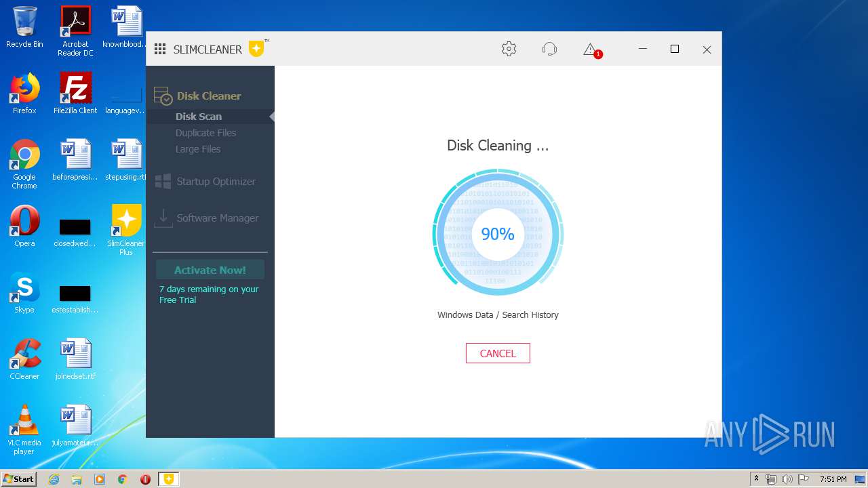Launch Opera desktop shortcut
This screenshot has width=868, height=488.
click(24, 226)
